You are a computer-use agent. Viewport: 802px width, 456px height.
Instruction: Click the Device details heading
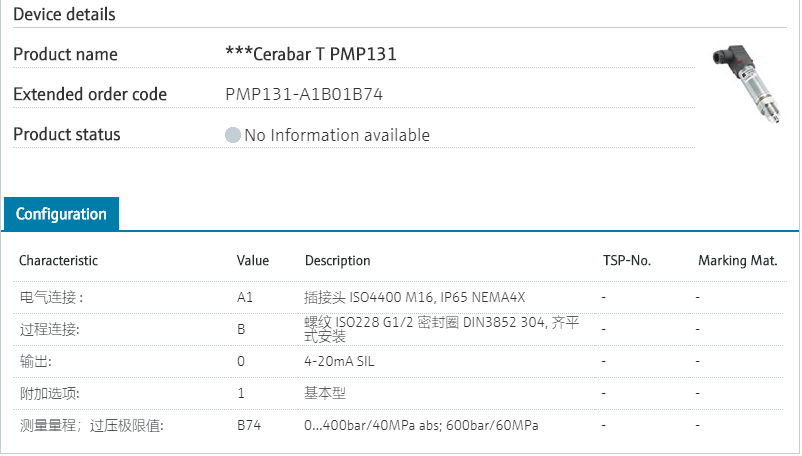click(64, 14)
